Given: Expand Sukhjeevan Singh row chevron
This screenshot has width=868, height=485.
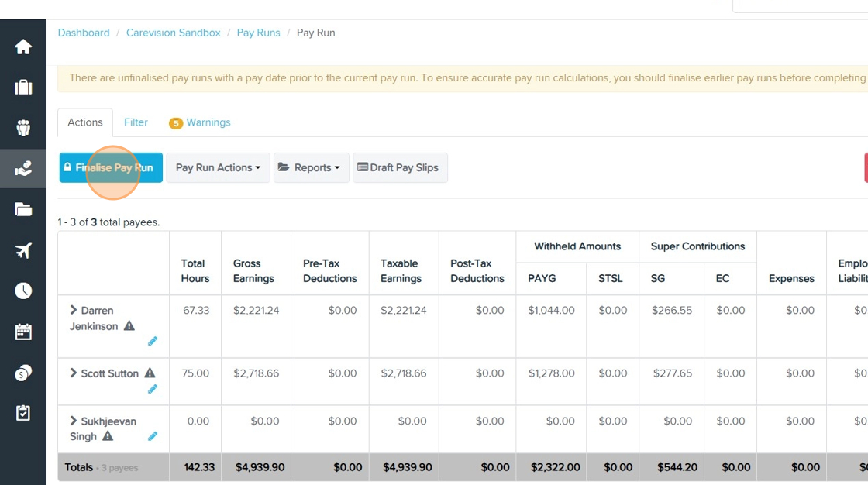Looking at the screenshot, I should point(73,421).
